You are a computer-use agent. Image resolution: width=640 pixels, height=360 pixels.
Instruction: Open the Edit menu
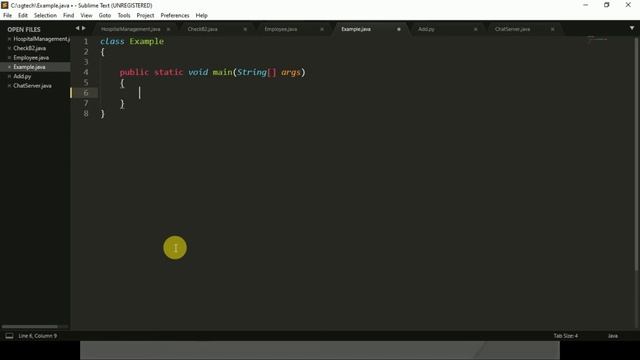point(22,16)
